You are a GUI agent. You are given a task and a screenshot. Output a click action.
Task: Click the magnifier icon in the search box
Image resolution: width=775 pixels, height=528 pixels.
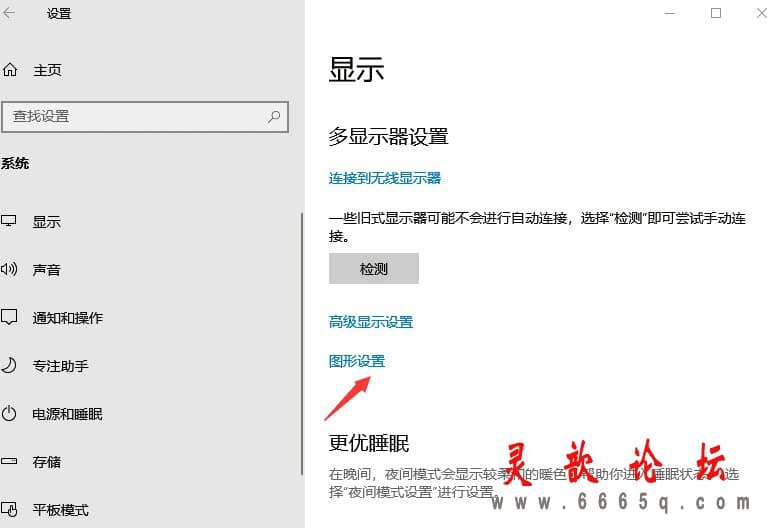[x=274, y=117]
